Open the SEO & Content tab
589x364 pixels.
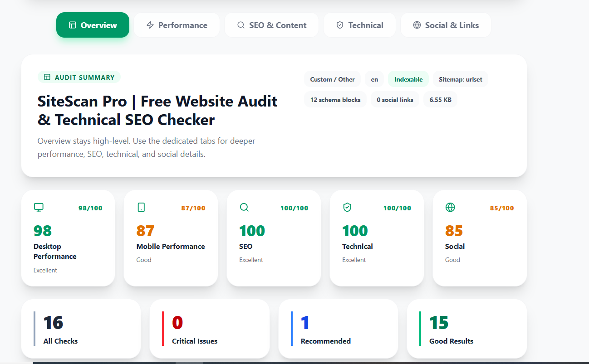click(x=271, y=25)
